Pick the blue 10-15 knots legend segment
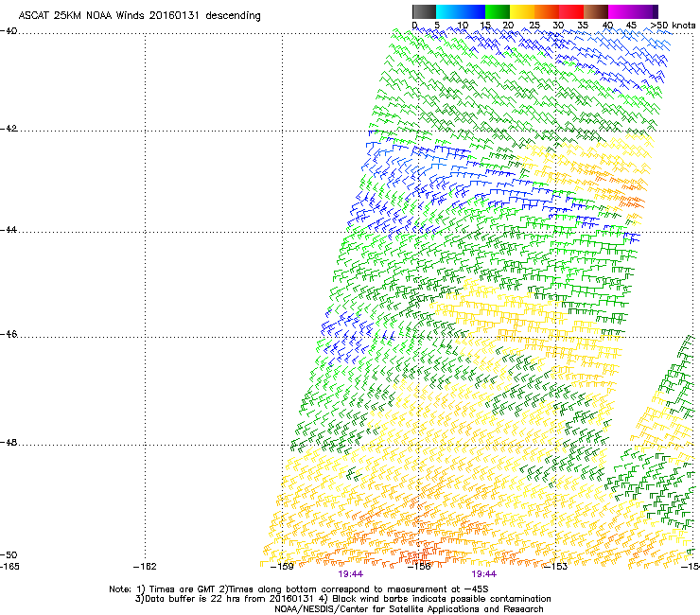Screen dimensions: 700x615 (473, 12)
